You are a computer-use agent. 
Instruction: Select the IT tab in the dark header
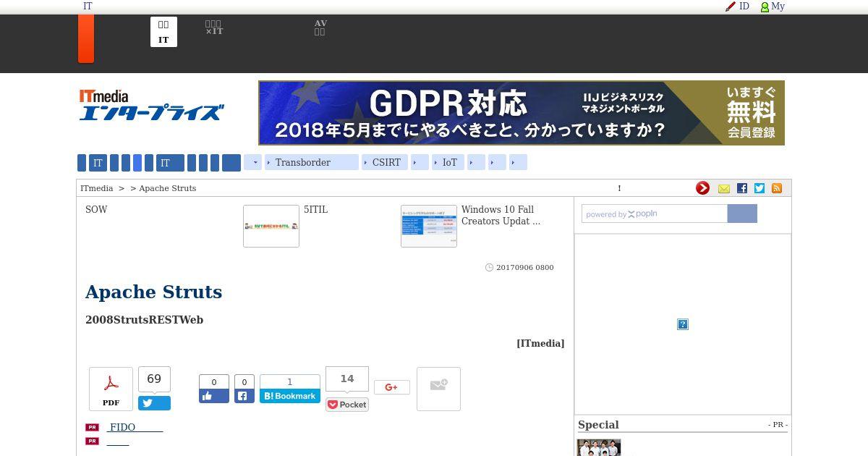[163, 32]
